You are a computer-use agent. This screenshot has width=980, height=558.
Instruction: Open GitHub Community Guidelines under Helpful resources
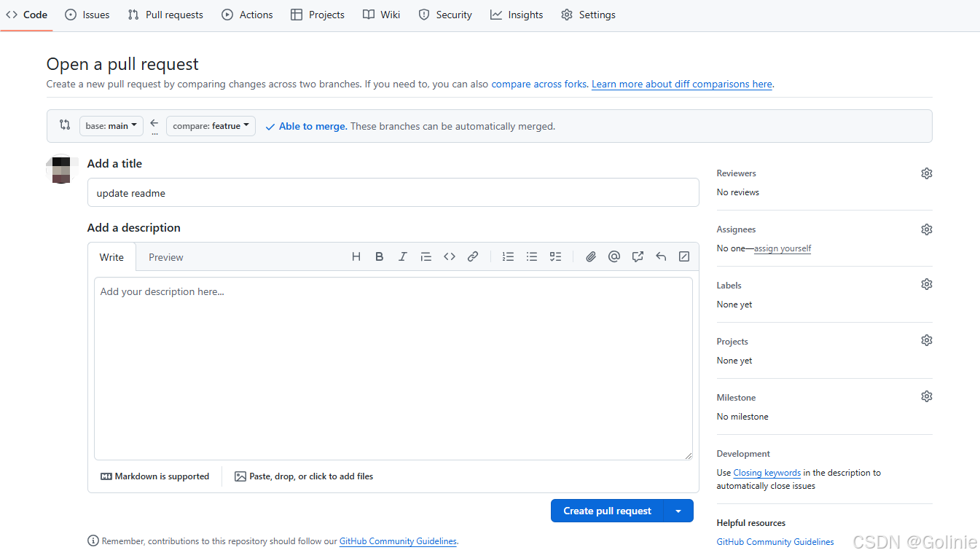775,542
